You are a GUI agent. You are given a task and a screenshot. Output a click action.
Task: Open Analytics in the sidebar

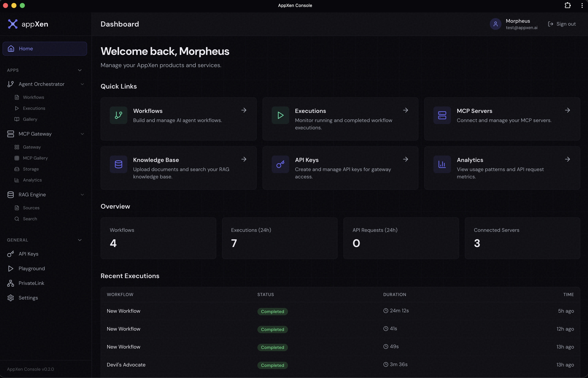[33, 180]
